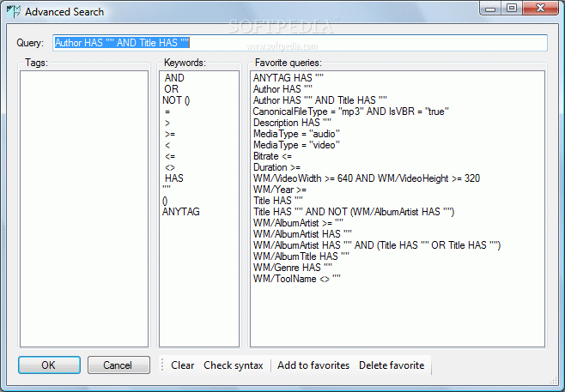Select favorite query WM/Year >=
Image resolution: width=565 pixels, height=392 pixels.
(x=280, y=190)
